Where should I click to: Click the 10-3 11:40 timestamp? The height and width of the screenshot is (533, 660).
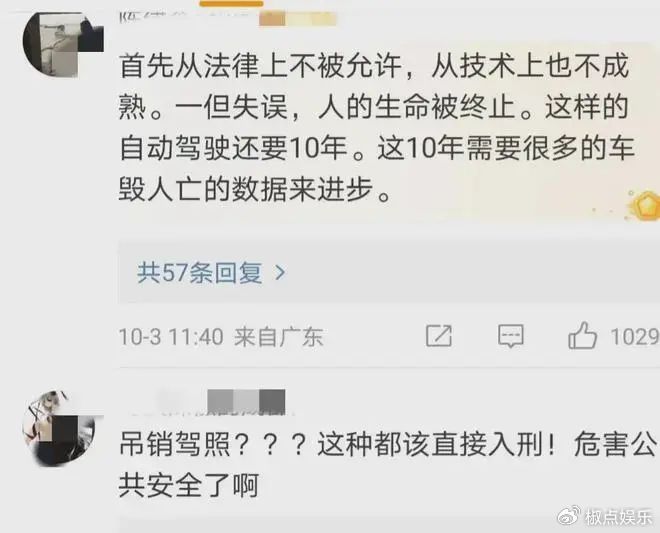pos(171,337)
